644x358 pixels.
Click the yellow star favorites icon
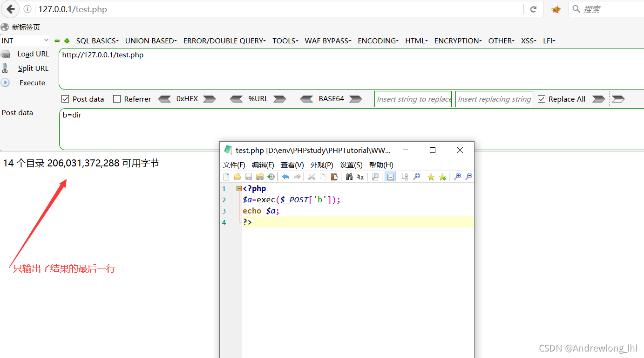click(431, 177)
